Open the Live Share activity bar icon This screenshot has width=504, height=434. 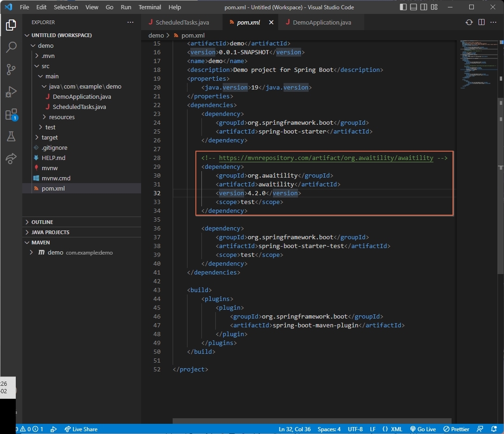pos(11,159)
